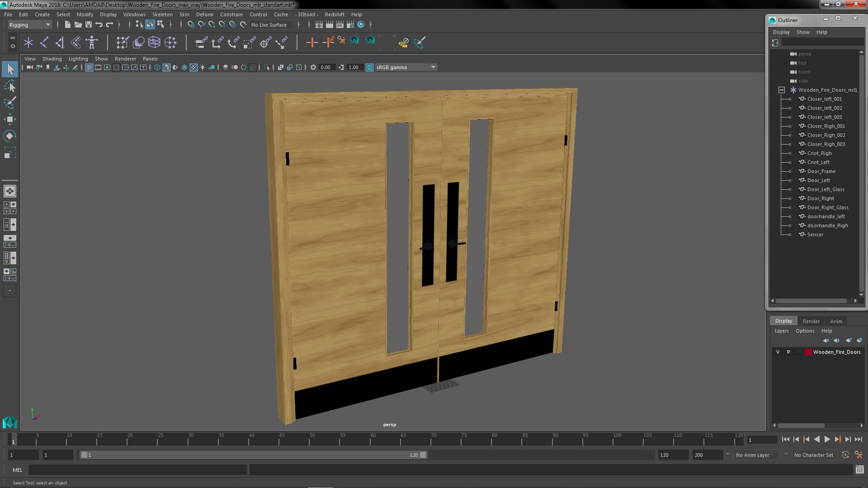Image resolution: width=868 pixels, height=488 pixels.
Task: Click the Create IK Handle shelf icon
Action: coord(60,42)
